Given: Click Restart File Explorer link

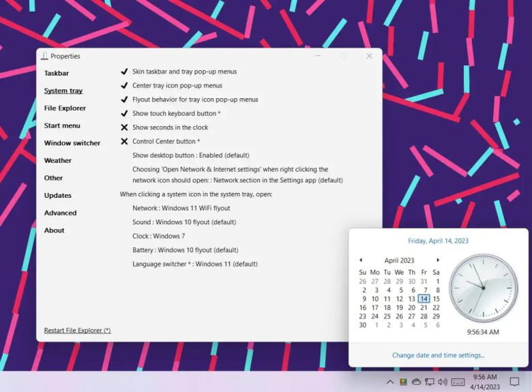Looking at the screenshot, I should [x=77, y=331].
